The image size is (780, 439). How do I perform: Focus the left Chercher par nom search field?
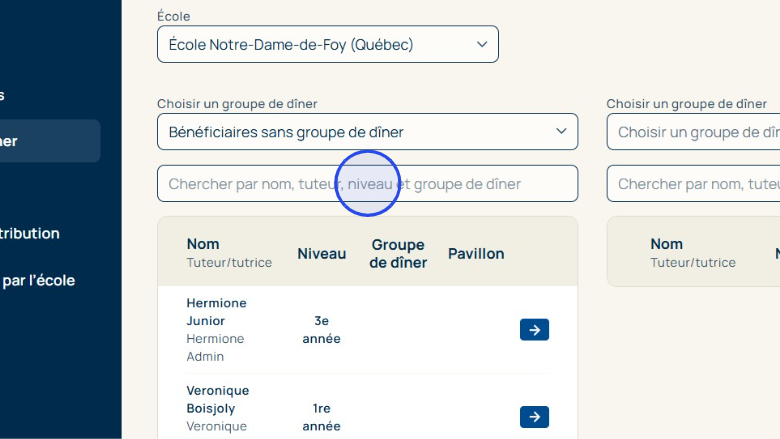pyautogui.click(x=367, y=184)
